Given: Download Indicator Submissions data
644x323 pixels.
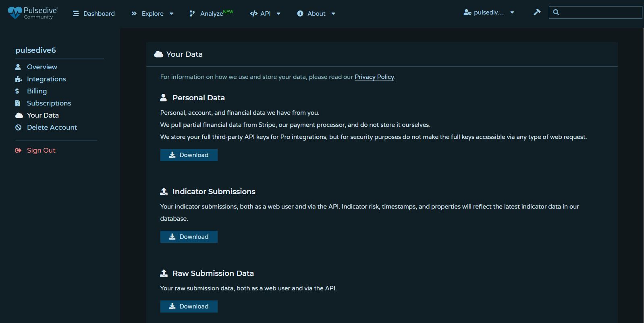Looking at the screenshot, I should (x=189, y=237).
